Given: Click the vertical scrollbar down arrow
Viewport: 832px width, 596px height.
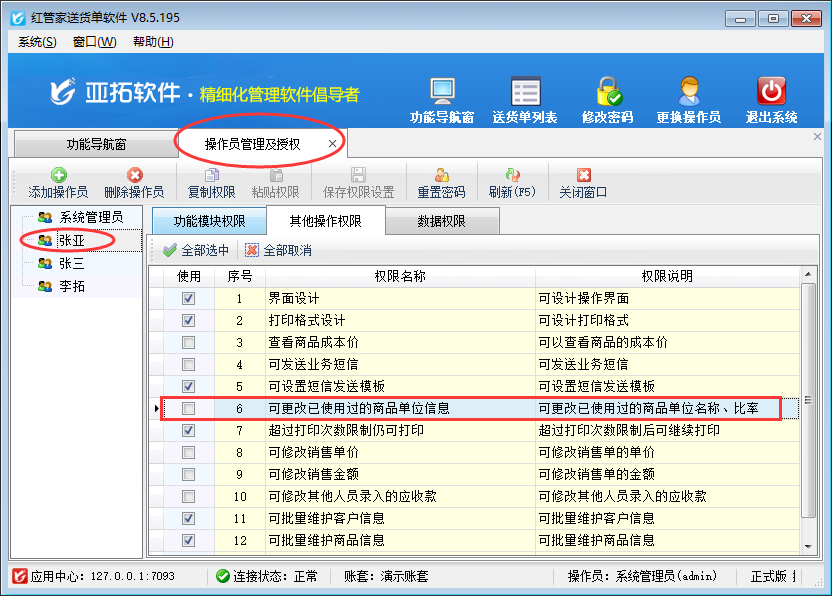Looking at the screenshot, I should click(808, 543).
